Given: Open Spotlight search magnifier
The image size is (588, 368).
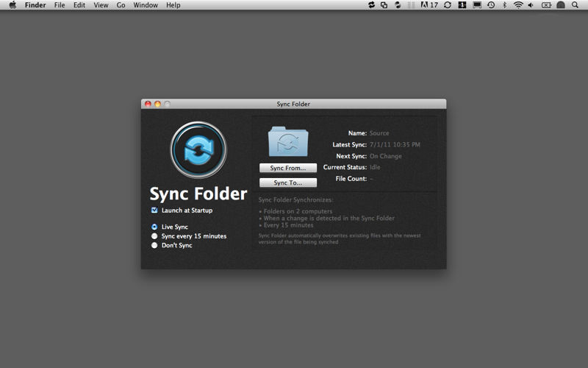Looking at the screenshot, I should click(575, 5).
